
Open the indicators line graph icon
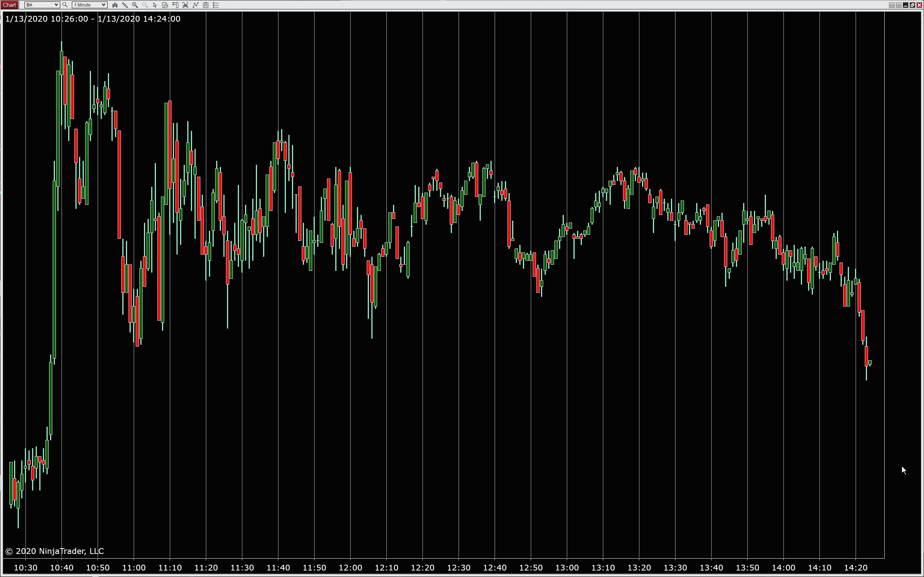pos(196,5)
